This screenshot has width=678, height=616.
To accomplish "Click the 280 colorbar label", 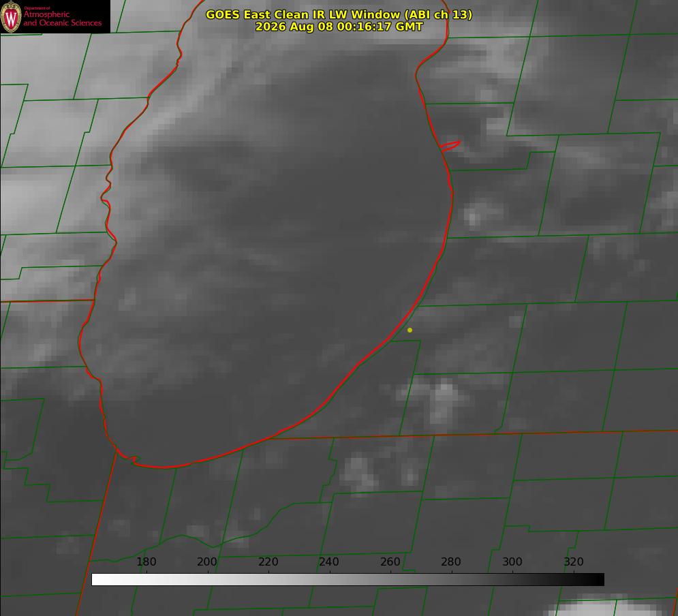I will (451, 561).
